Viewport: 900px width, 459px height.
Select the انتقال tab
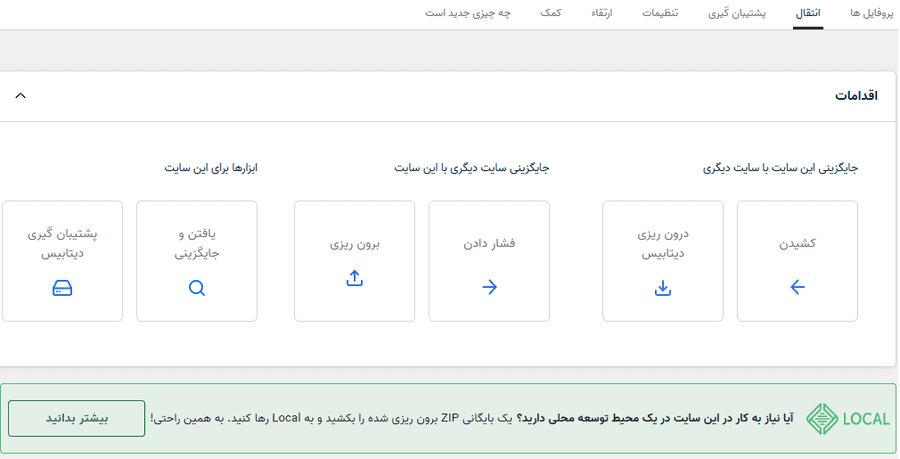click(x=808, y=13)
